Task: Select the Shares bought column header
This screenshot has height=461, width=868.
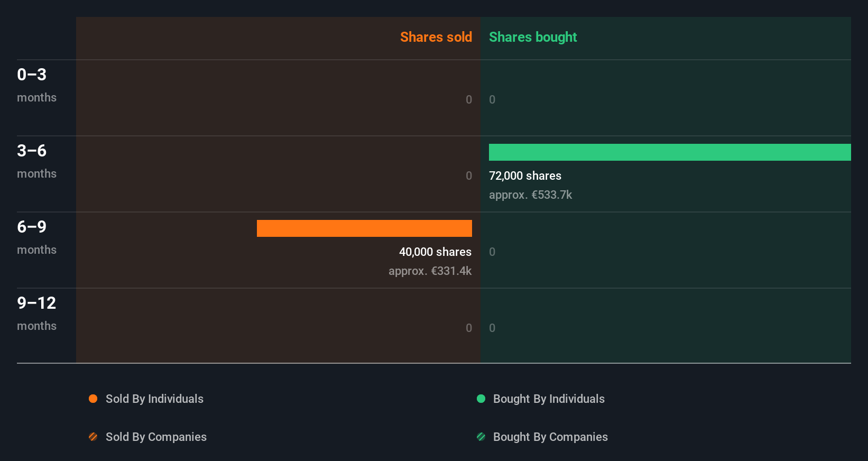Action: [x=533, y=37]
